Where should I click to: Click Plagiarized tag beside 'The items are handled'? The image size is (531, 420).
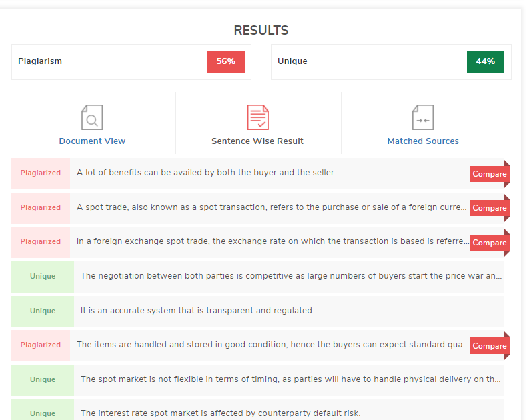[41, 345]
